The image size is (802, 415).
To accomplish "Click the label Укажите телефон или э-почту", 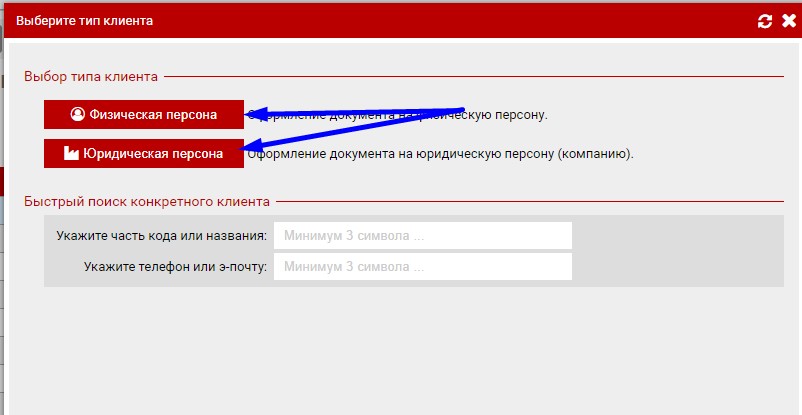I will pyautogui.click(x=175, y=267).
